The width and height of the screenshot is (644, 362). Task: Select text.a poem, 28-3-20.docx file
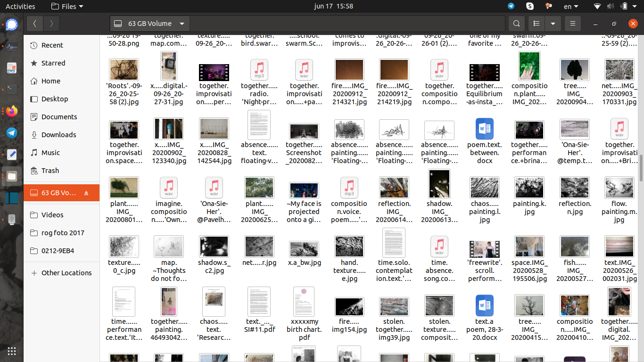(x=485, y=318)
